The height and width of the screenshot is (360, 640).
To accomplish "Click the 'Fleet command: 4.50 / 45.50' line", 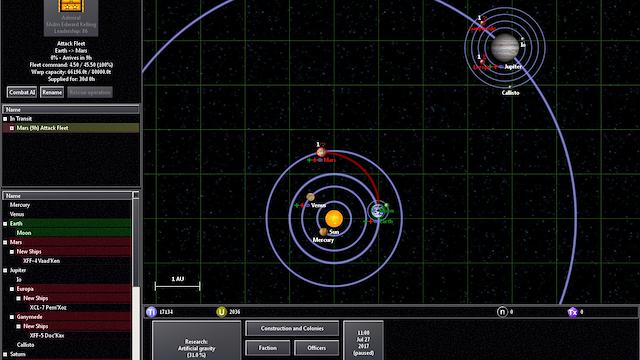I will 71,65.
